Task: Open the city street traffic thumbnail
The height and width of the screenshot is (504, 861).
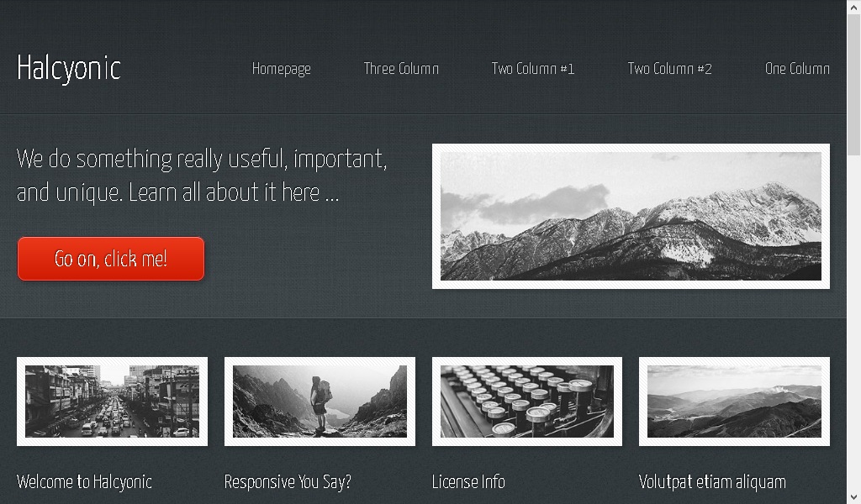Action: point(112,402)
